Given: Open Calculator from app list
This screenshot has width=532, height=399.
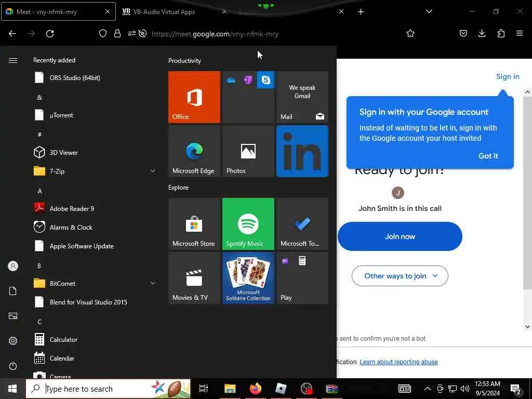Looking at the screenshot, I should point(94,339).
